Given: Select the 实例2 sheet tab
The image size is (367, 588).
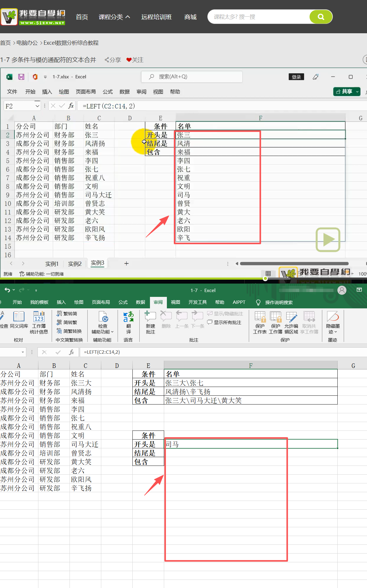Looking at the screenshot, I should pyautogui.click(x=75, y=264).
